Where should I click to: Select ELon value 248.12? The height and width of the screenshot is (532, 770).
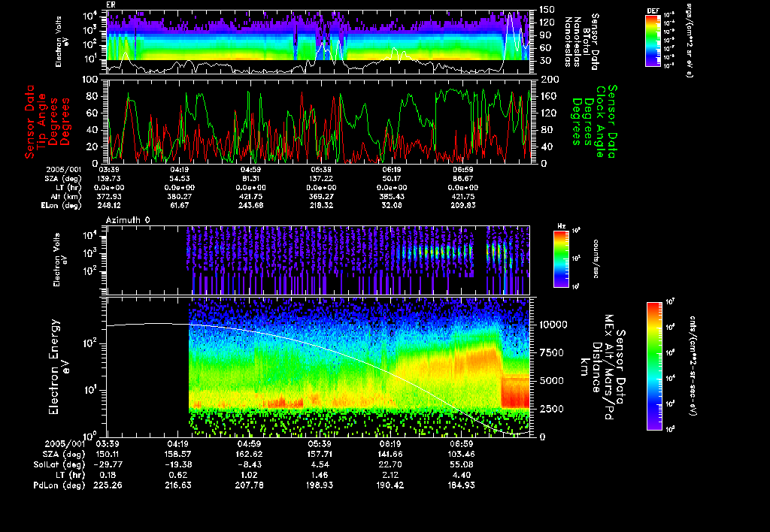[109, 205]
